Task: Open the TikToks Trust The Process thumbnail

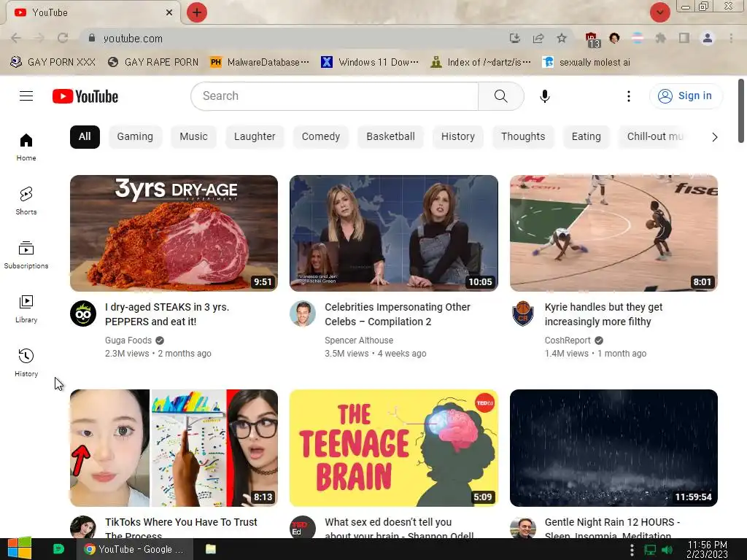Action: tap(174, 448)
